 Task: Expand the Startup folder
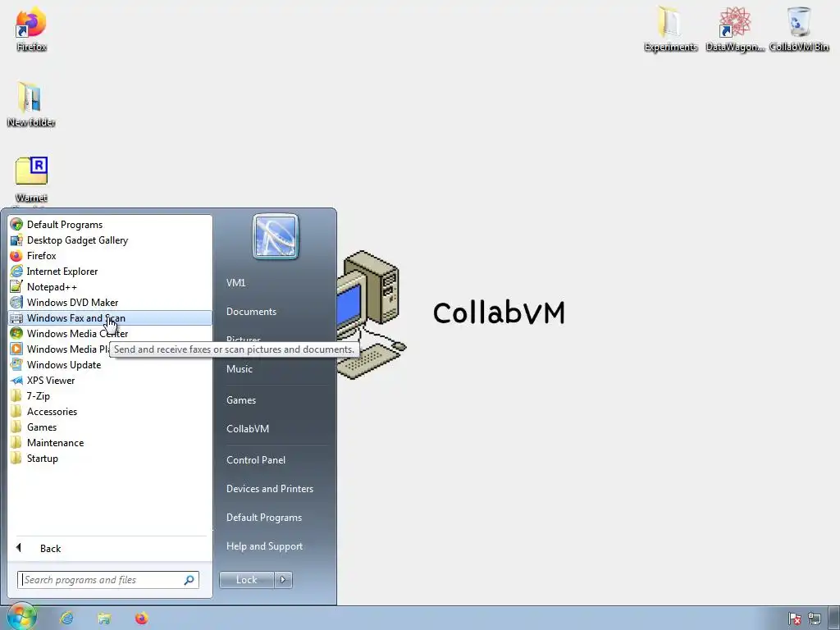pyautogui.click(x=110, y=458)
